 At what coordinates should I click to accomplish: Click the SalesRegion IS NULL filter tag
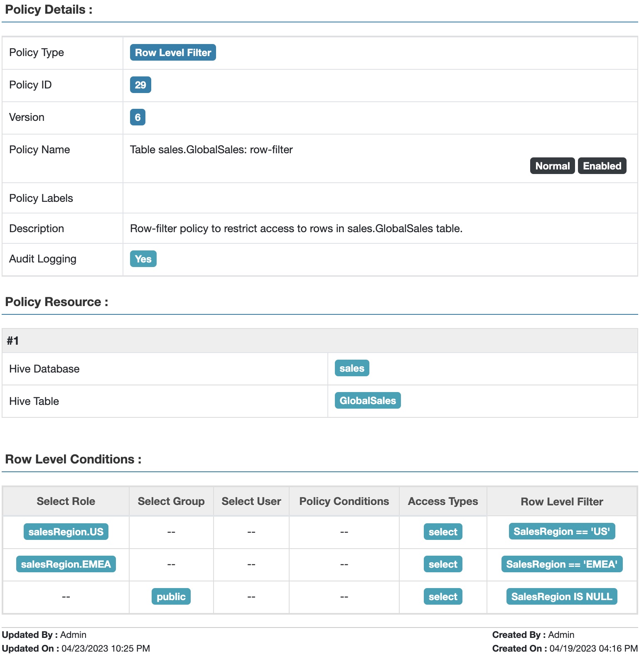click(x=561, y=597)
